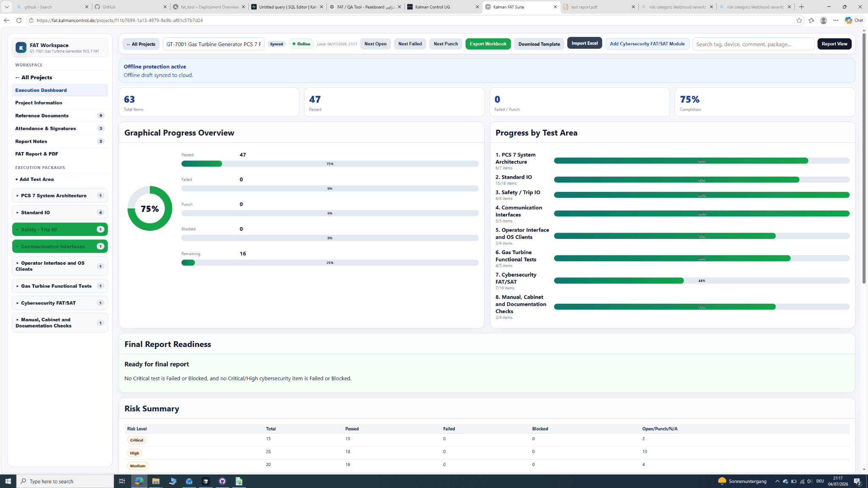This screenshot has width=868, height=488.
Task: Click the project name input field
Action: [213, 44]
